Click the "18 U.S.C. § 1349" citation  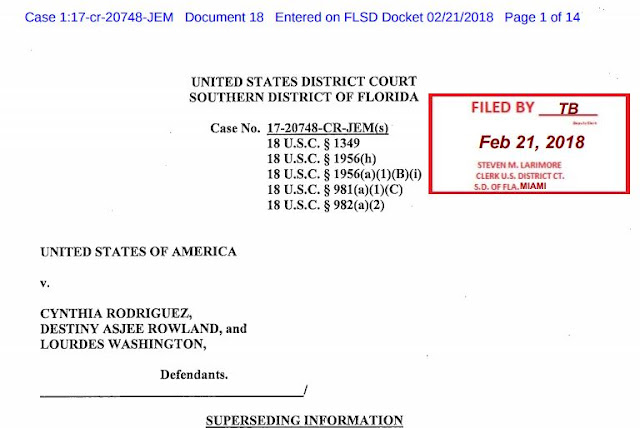pyautogui.click(x=315, y=144)
